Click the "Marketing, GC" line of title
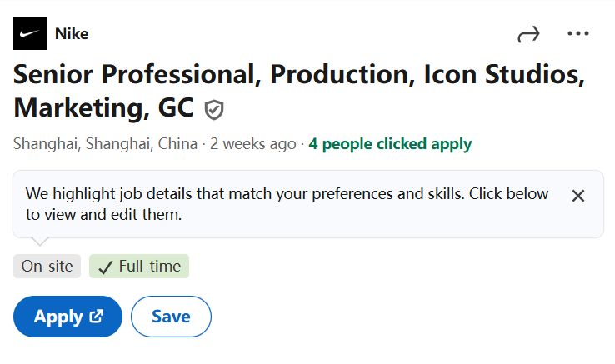 tap(103, 107)
